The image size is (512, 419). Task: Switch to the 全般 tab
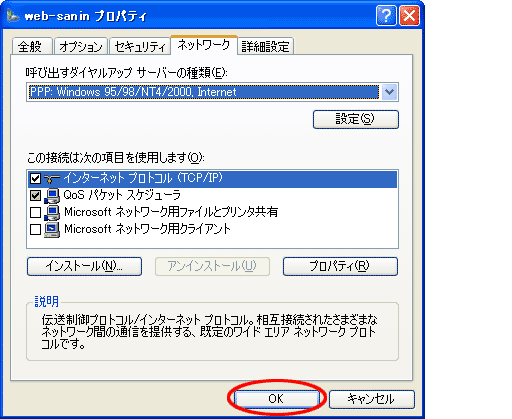coord(32,46)
